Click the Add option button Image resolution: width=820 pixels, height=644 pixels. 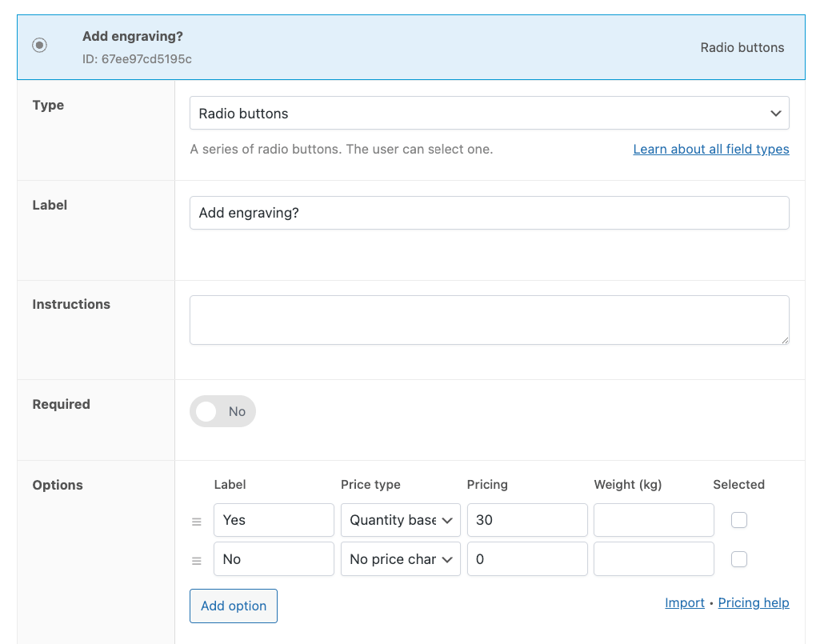point(234,606)
